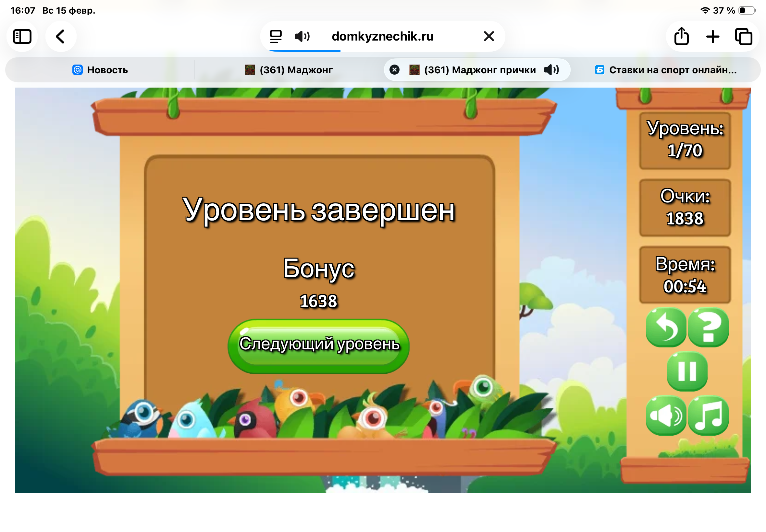The image size is (766, 532).
Task: Mute audio via address bar speaker icon
Action: [302, 36]
